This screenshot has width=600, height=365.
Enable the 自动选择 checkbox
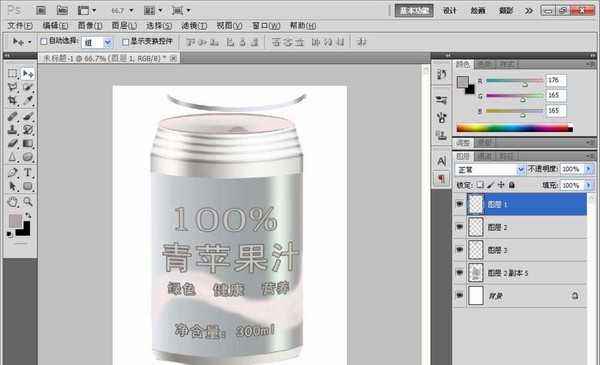[x=44, y=41]
